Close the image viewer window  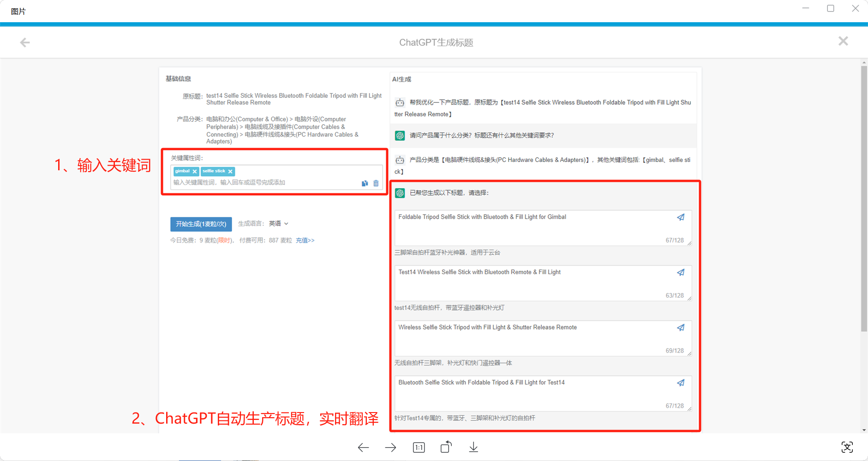pos(856,8)
